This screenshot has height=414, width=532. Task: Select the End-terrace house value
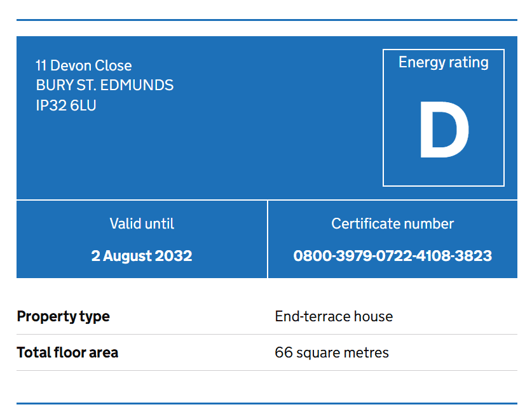click(x=334, y=316)
